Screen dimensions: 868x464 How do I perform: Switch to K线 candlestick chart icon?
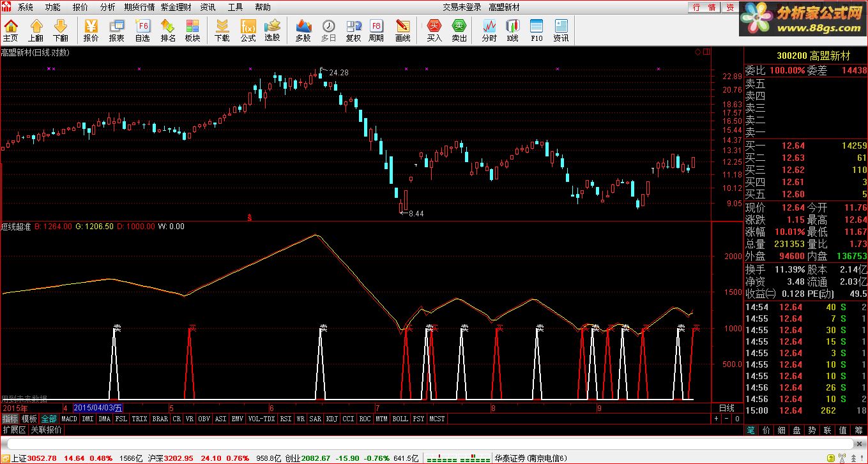pyautogui.click(x=512, y=30)
